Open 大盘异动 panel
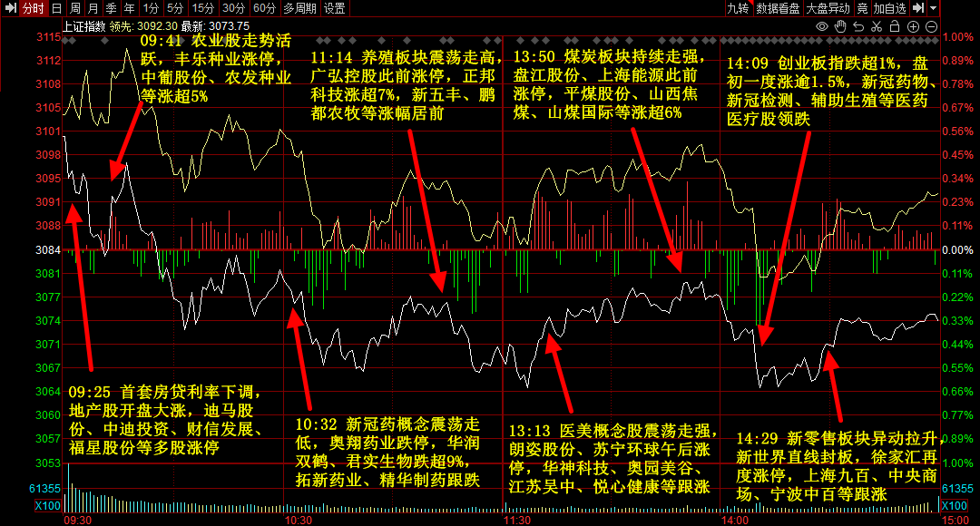 pos(828,8)
